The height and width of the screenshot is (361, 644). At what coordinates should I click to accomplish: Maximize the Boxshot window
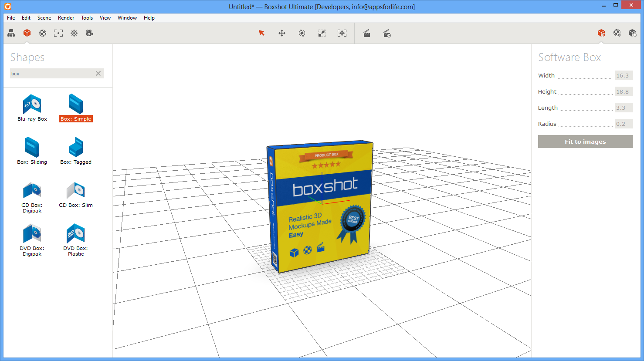(x=616, y=5)
